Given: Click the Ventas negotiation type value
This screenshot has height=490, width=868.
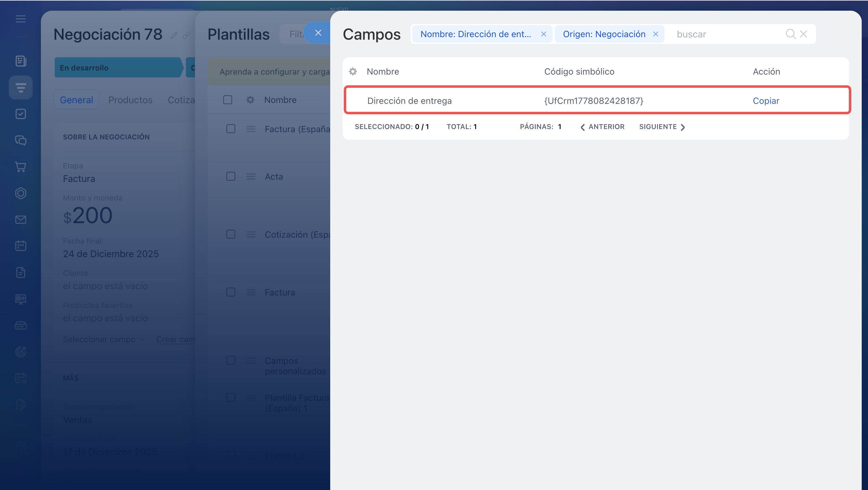Looking at the screenshot, I should coord(77,420).
